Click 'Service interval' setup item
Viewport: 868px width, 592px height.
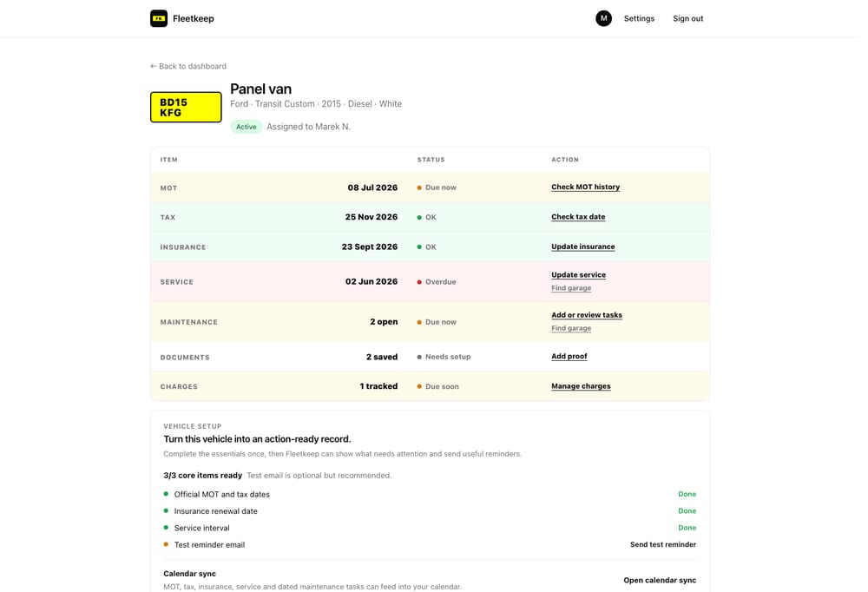tap(201, 529)
